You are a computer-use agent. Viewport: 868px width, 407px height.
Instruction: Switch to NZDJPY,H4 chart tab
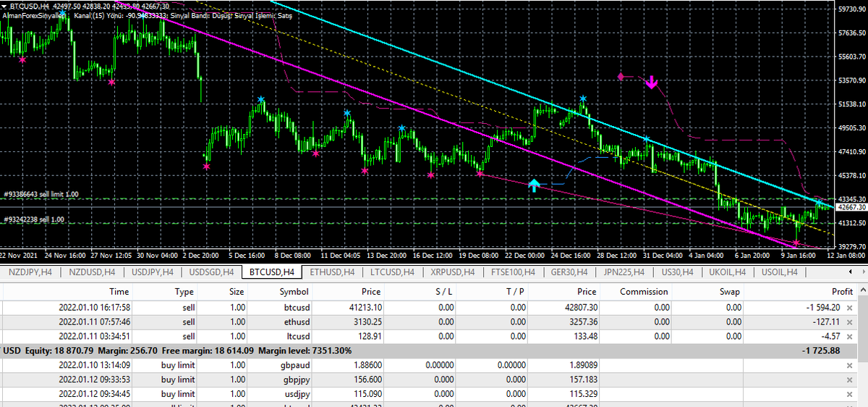click(x=30, y=272)
